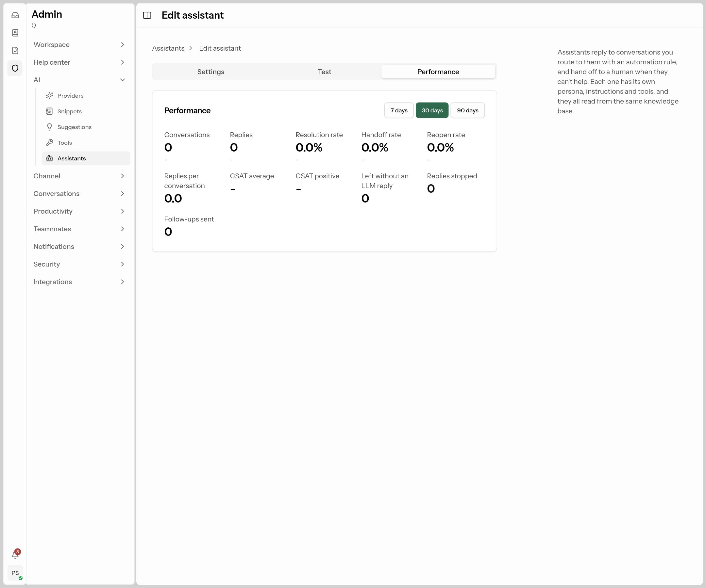The image size is (706, 588).
Task: Show performance for 7 days
Action: point(399,110)
